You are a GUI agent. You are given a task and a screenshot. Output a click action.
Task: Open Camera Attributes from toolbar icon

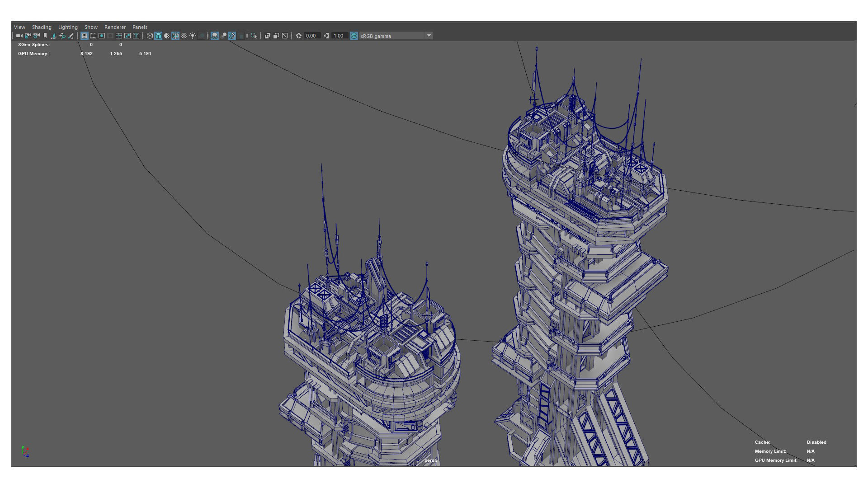coord(36,36)
